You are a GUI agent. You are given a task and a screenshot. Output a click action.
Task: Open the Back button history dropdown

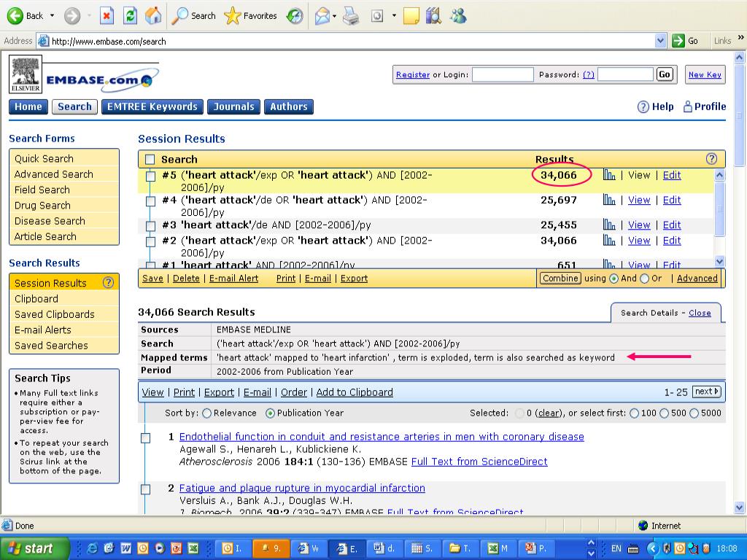tap(52, 16)
